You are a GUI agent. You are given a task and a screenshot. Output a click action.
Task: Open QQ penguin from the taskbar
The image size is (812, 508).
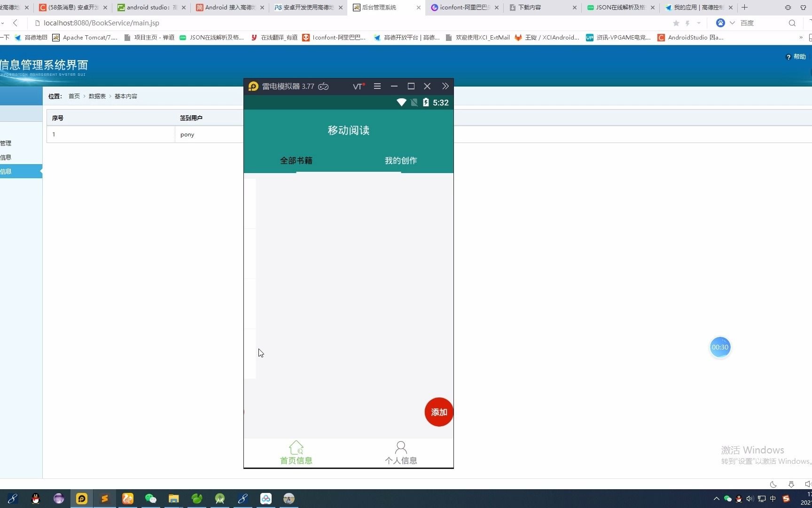(x=36, y=499)
